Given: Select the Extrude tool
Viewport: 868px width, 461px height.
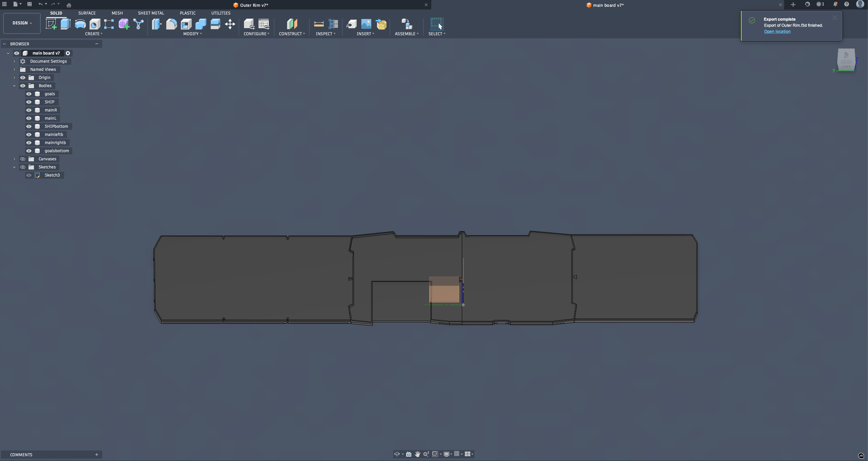Looking at the screenshot, I should click(65, 24).
